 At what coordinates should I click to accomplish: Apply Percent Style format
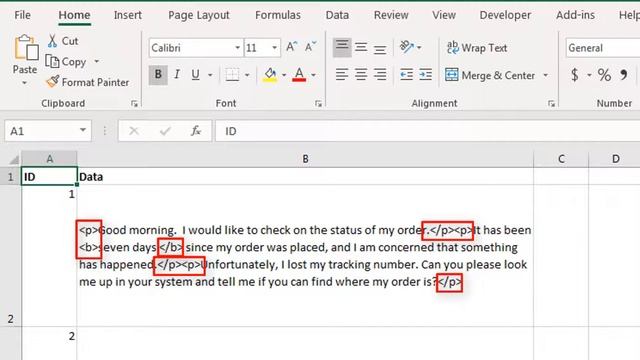[x=604, y=75]
